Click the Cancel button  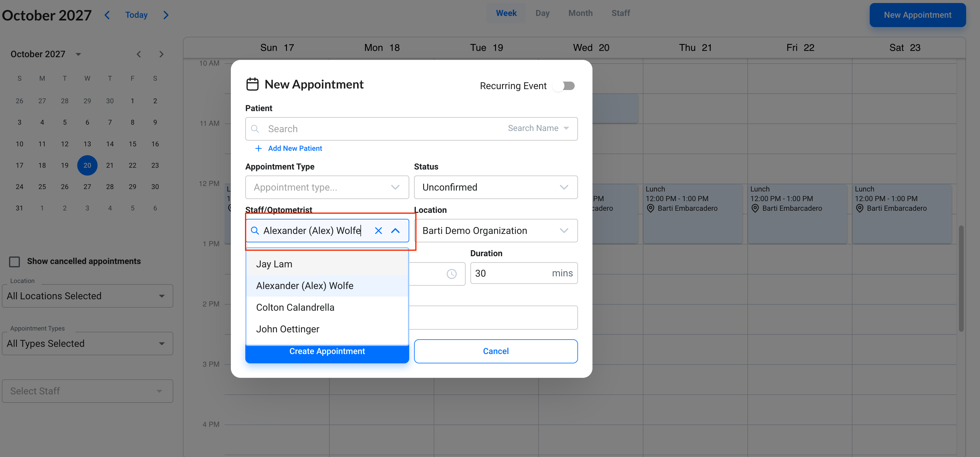(x=496, y=351)
